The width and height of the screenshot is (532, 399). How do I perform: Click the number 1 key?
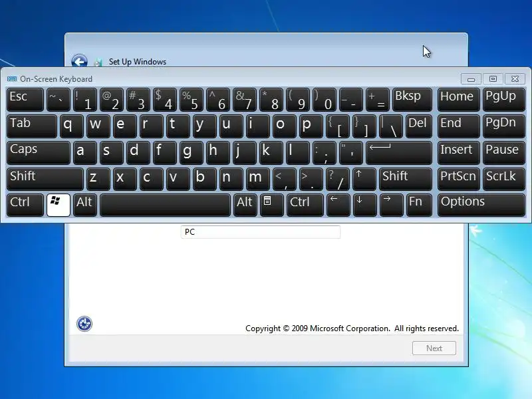[x=85, y=100]
